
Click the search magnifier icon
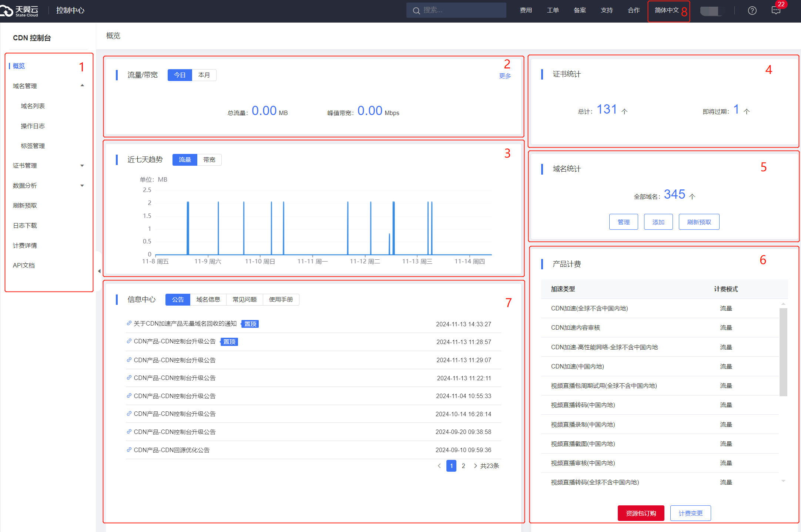coord(416,11)
